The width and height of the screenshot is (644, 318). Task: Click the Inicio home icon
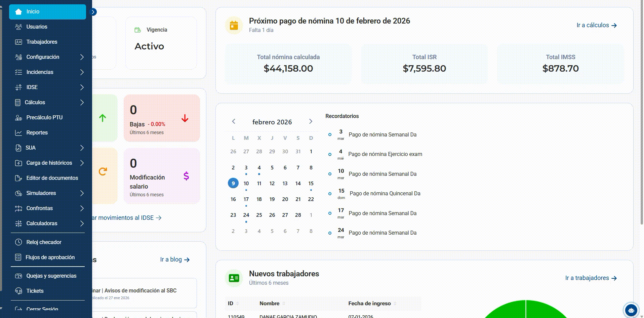coord(18,12)
